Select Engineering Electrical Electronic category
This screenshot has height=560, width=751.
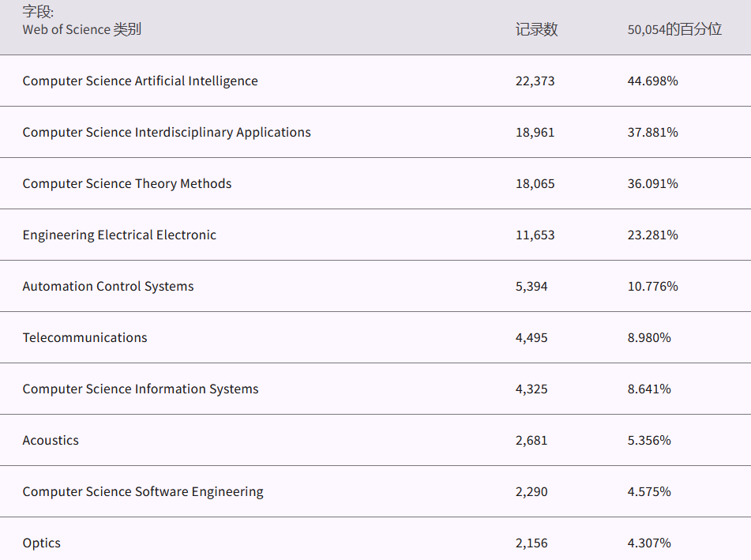[119, 235]
